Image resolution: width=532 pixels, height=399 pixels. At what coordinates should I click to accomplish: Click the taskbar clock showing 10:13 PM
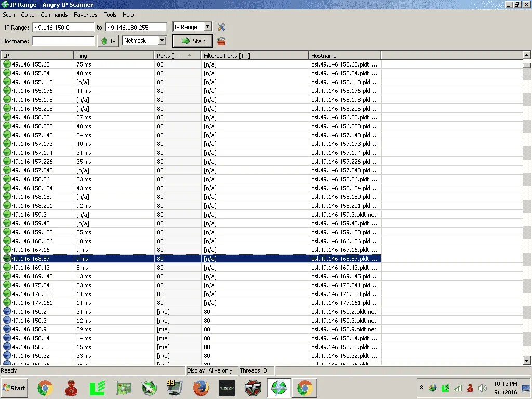506,388
